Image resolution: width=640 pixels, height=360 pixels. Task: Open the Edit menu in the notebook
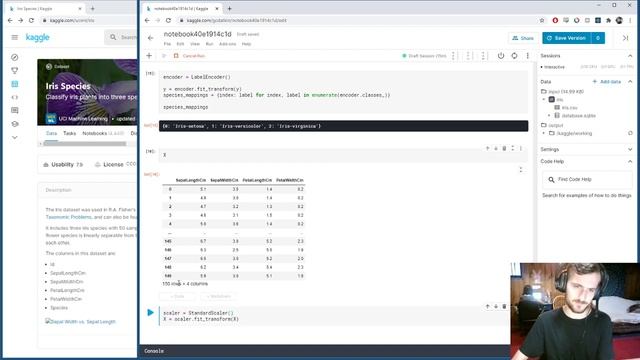(180, 44)
